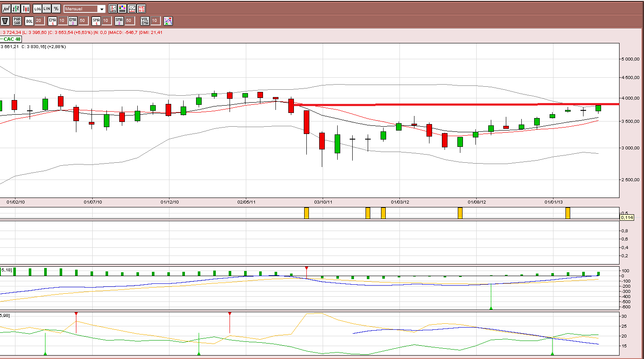Click the buy/sell signals icon

pos(168,21)
